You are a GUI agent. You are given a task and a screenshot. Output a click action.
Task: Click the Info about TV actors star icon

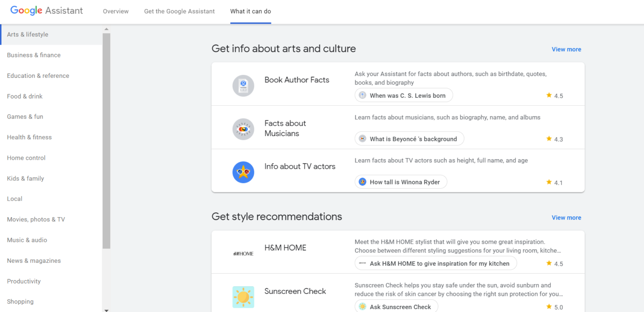(x=243, y=172)
